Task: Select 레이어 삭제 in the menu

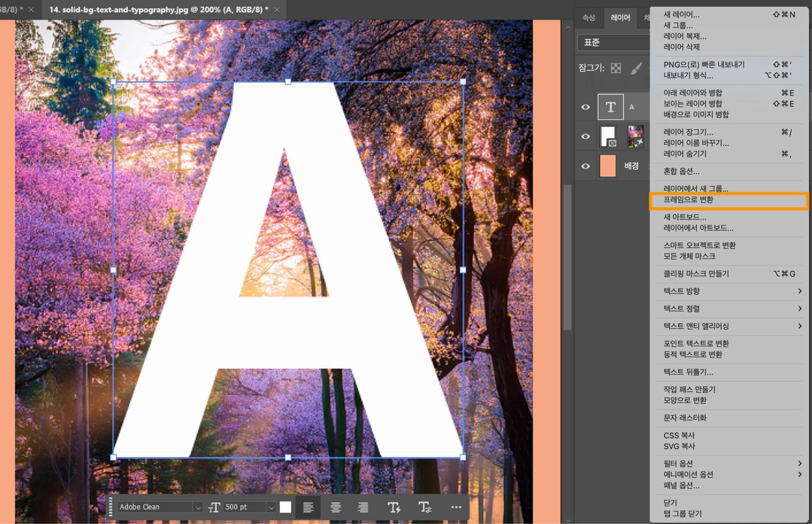Action: [730, 47]
